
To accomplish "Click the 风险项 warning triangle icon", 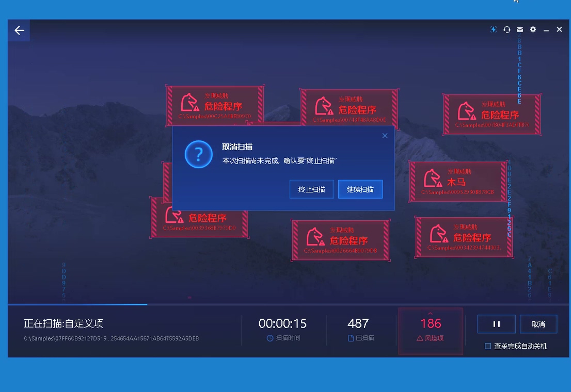I will 420,338.
